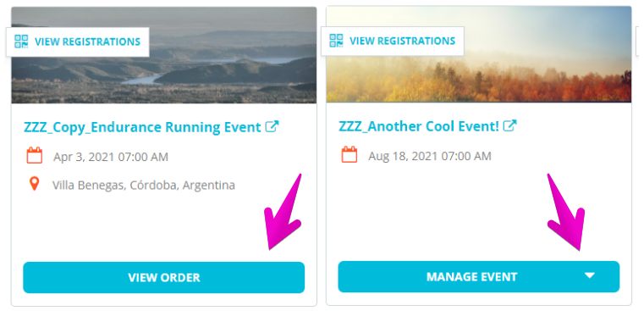This screenshot has height=311, width=644.
Task: Select the Aug 18, 2021 07:00 AM date text
Action: click(x=430, y=156)
